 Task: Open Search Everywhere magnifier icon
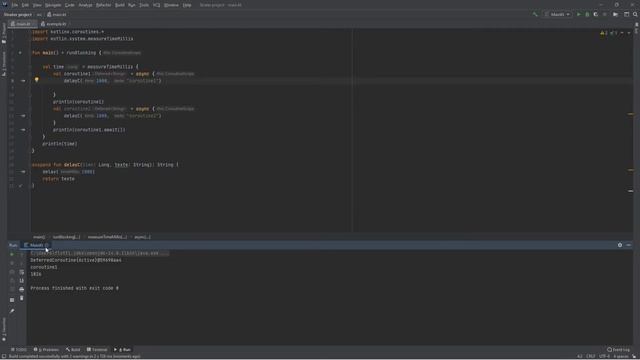coord(635,14)
